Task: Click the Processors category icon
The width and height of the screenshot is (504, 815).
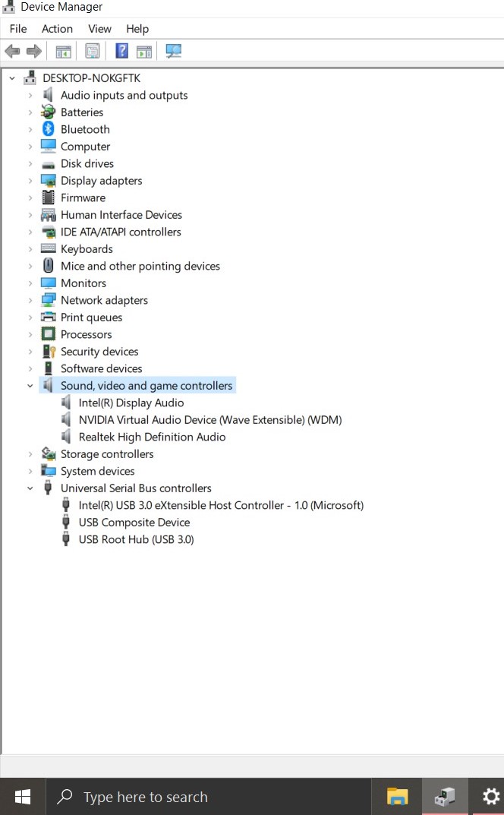Action: coord(49,333)
